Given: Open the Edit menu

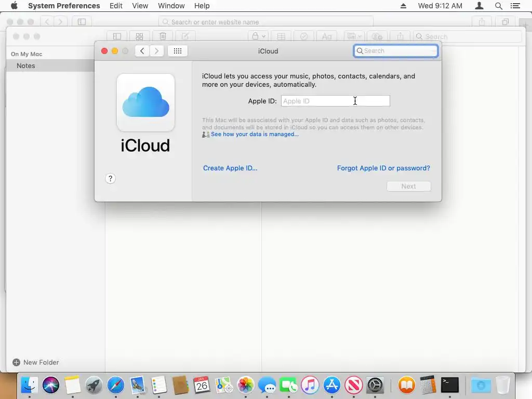Looking at the screenshot, I should tap(116, 6).
